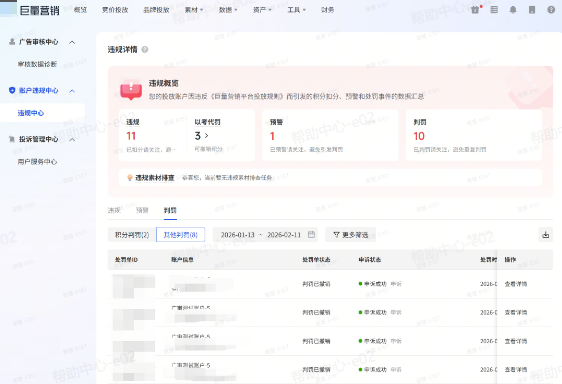This screenshot has width=562, height=384.
Task: Click the shield icon beside 账户违规中心
Action: pyautogui.click(x=12, y=90)
